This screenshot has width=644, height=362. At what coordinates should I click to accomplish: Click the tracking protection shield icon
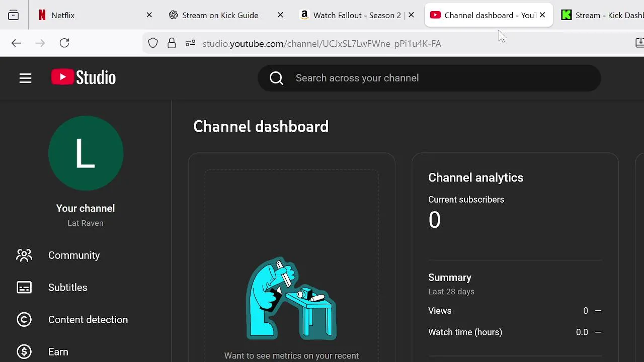153,43
